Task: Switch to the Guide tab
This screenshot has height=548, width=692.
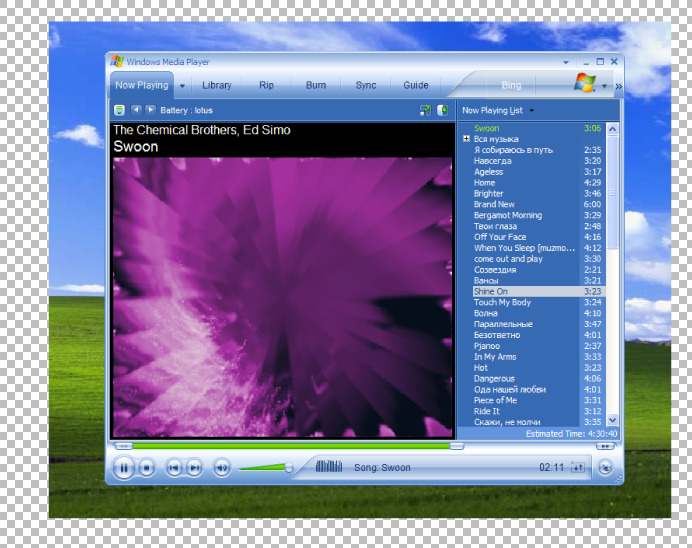Action: coord(416,85)
